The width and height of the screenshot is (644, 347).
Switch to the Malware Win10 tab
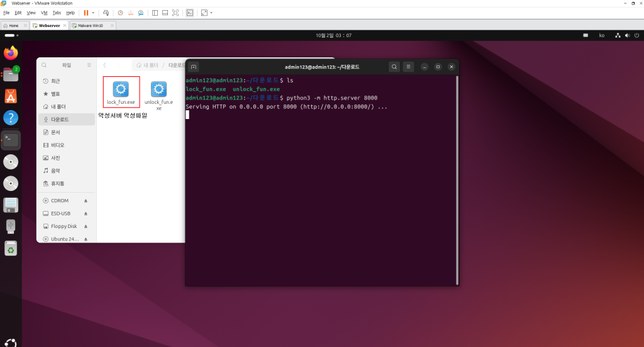91,26
